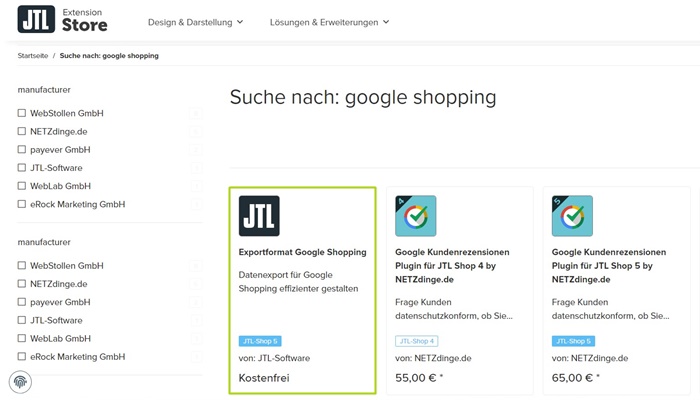Check WebLab GmbH in the upper manufacturer list
700x400 pixels.
[x=21, y=186]
